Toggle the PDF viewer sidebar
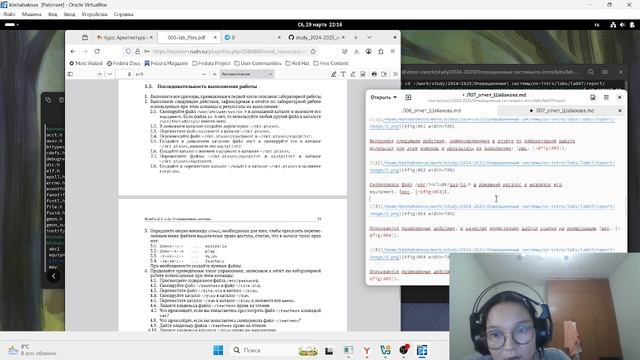640x360 pixels. pos(70,74)
